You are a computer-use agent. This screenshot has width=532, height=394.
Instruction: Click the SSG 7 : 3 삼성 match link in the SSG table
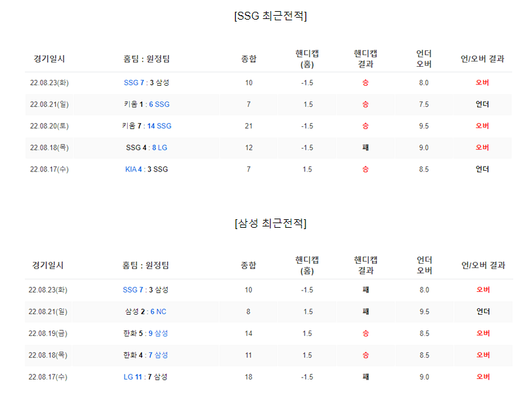pos(146,82)
